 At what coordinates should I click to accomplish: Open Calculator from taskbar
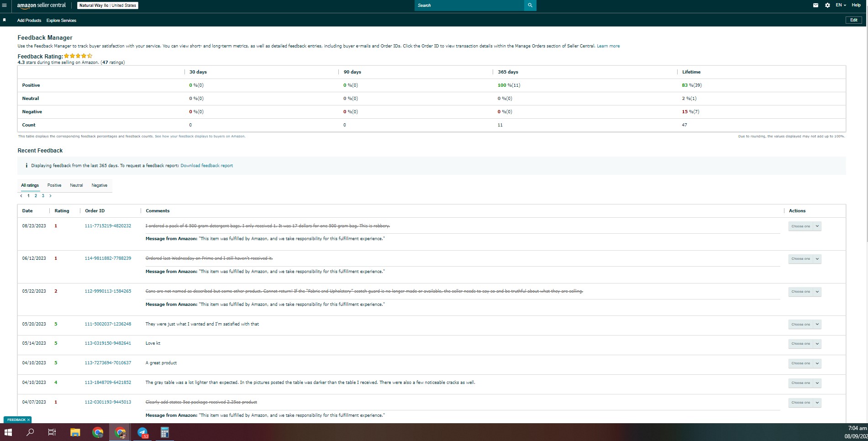165,432
